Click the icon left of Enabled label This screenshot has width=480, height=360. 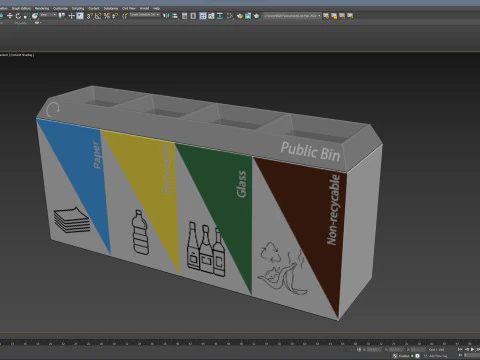[395, 356]
